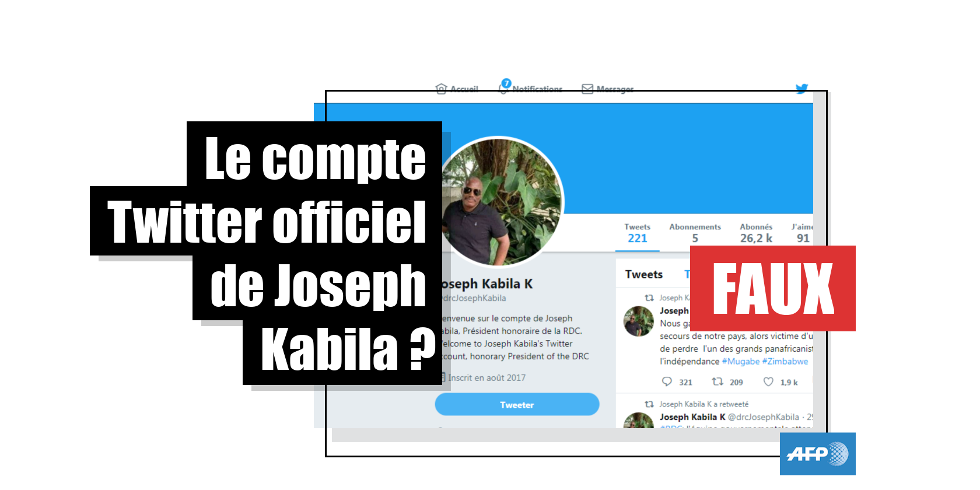
Task: Click the red FAUX label
Action: coord(773,289)
